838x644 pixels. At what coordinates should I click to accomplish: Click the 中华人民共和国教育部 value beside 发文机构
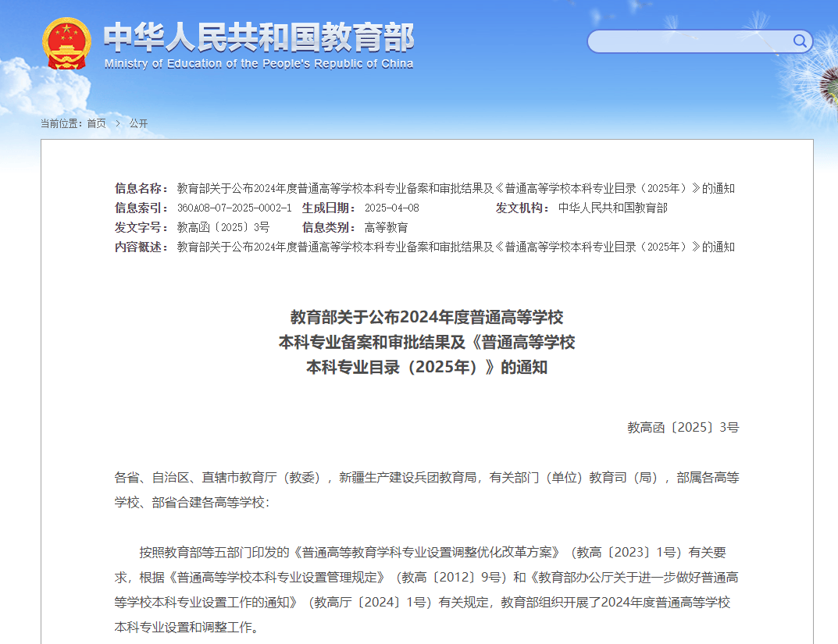coord(613,208)
